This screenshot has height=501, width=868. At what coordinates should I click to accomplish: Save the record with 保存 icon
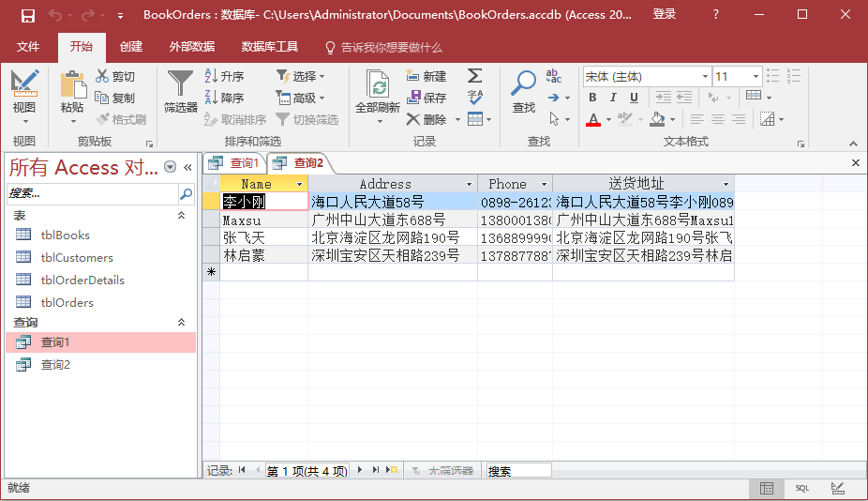pos(427,98)
